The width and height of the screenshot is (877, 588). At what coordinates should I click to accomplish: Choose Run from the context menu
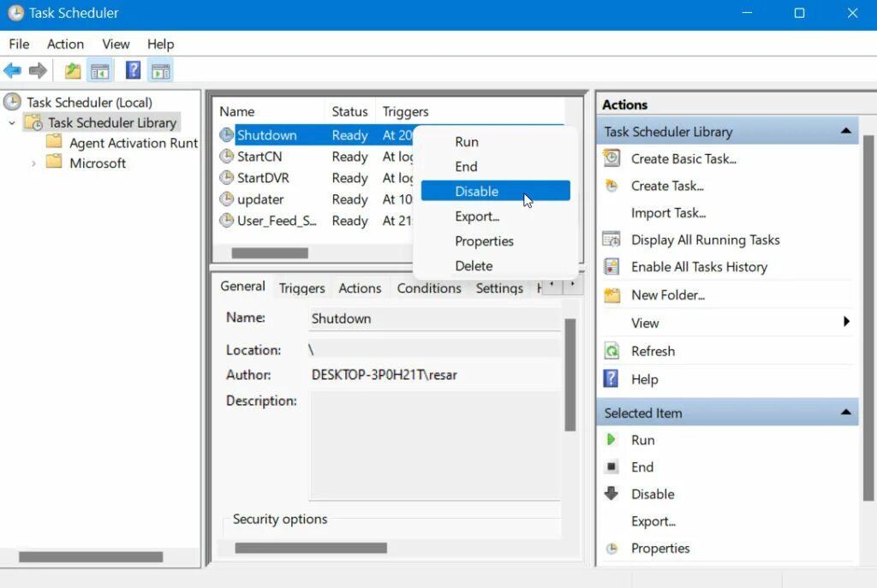pos(496,142)
